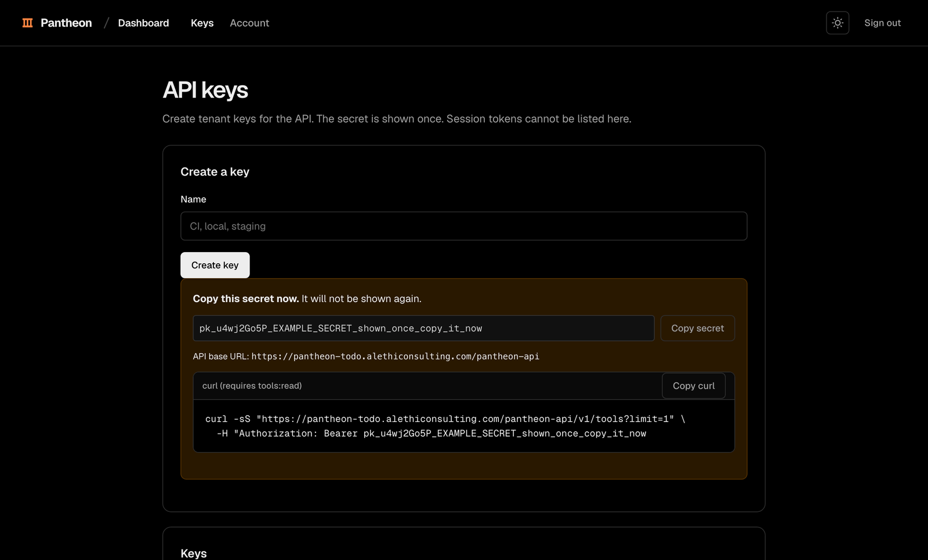
Task: Click the API base URL text
Action: (366, 356)
